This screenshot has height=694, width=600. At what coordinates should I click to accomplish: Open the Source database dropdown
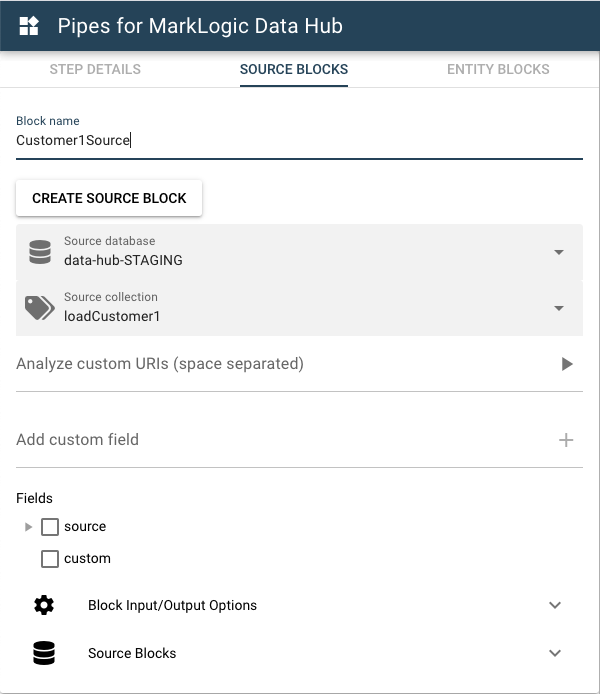(x=559, y=252)
